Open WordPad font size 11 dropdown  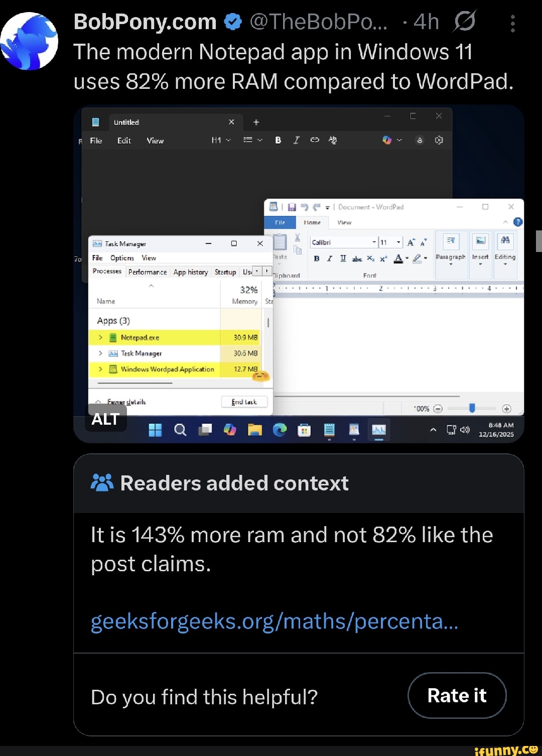click(399, 242)
